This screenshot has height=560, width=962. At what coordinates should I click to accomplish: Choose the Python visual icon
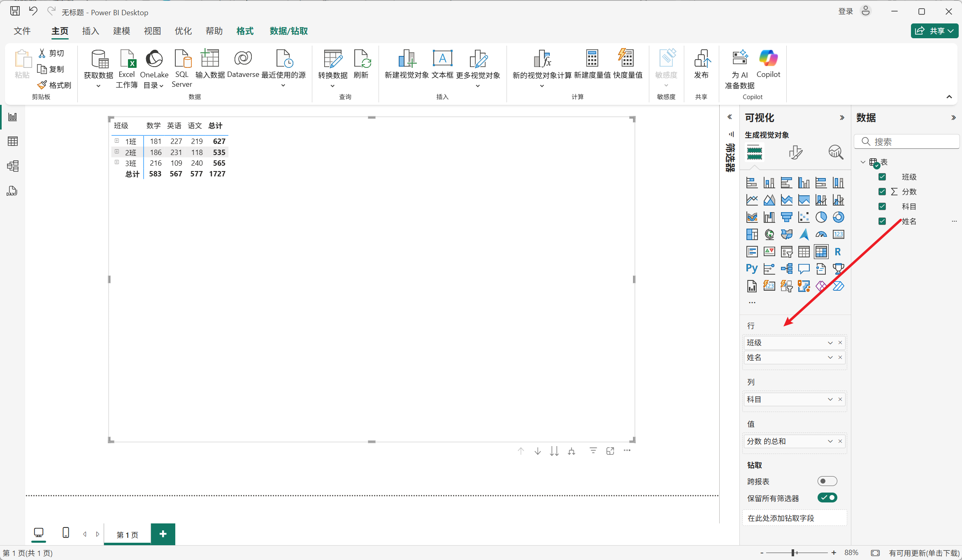752,269
